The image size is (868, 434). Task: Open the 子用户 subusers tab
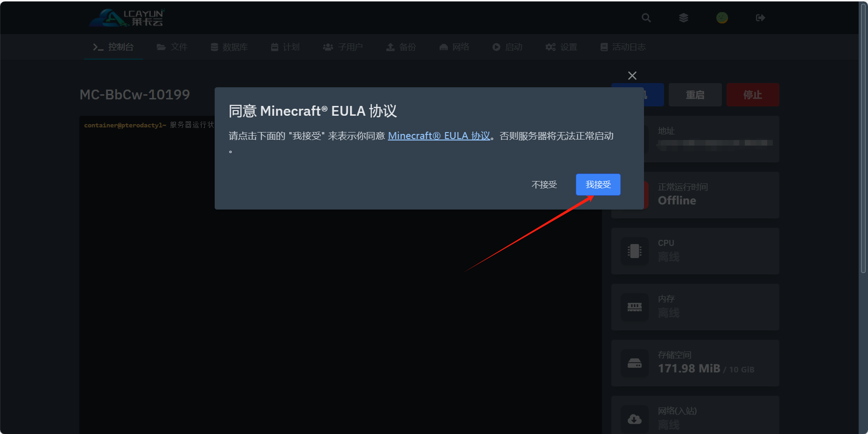(343, 47)
